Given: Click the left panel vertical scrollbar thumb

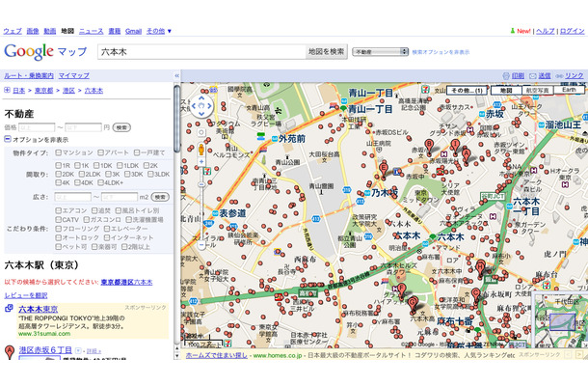Looking at the screenshot, I should [x=177, y=117].
